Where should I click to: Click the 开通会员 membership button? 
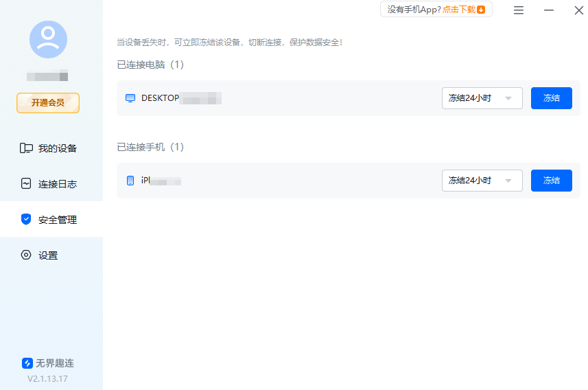click(x=48, y=103)
